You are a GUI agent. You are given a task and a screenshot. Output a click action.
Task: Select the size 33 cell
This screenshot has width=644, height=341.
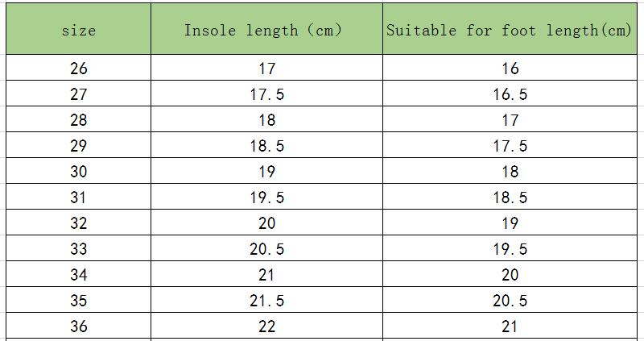tap(78, 249)
